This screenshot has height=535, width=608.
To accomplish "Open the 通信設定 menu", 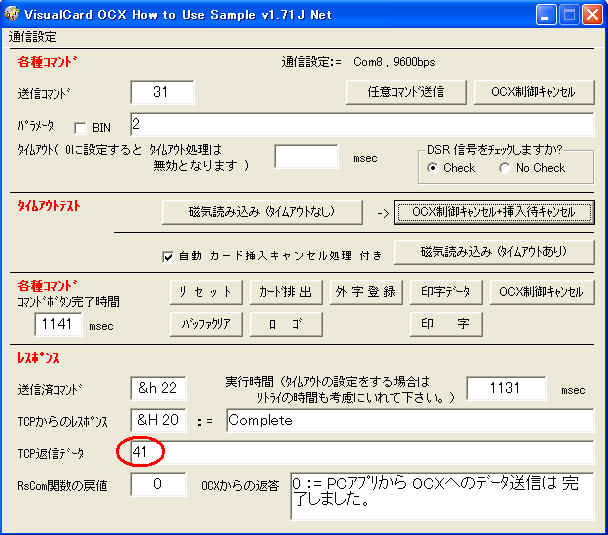I will [33, 37].
